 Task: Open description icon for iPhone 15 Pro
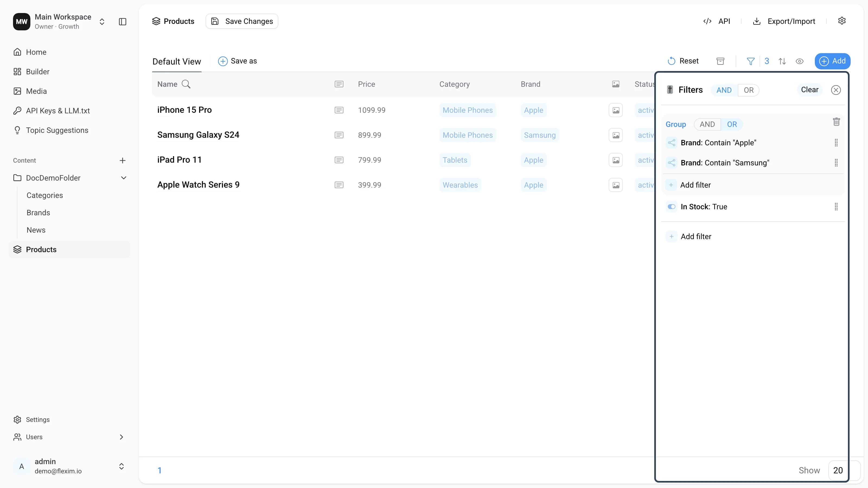click(339, 110)
